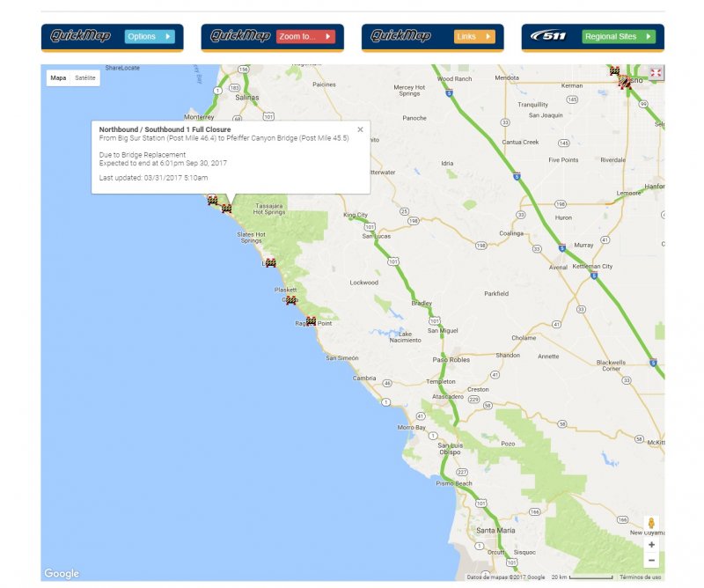Zoom out with the minus button
Screen dimensions: 704x588
tap(651, 560)
